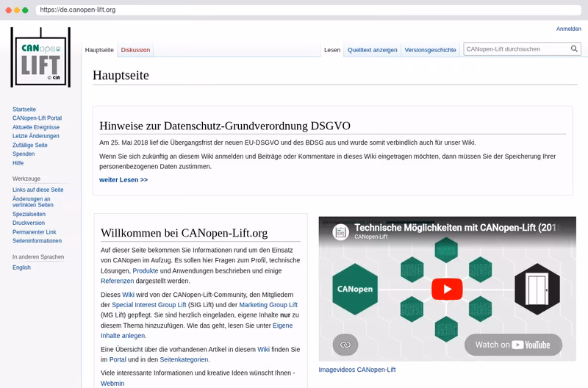Open the Produkte link
This screenshot has height=388, width=588.
pos(145,270)
